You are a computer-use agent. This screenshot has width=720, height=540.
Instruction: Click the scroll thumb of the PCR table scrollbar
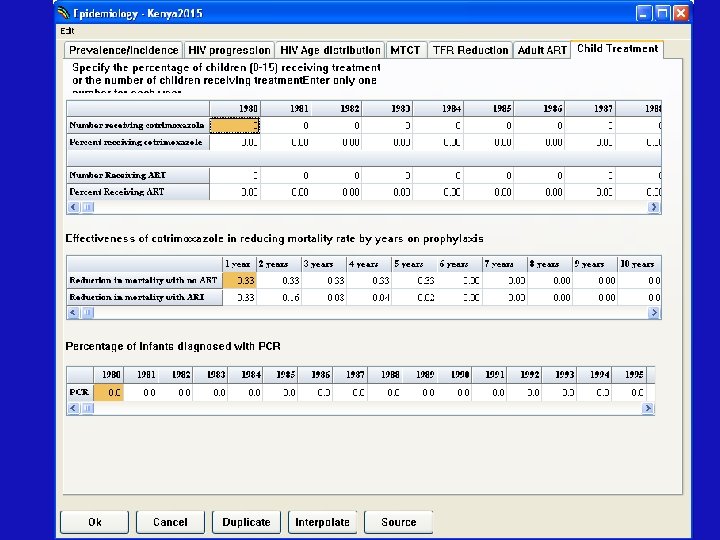tap(87, 408)
